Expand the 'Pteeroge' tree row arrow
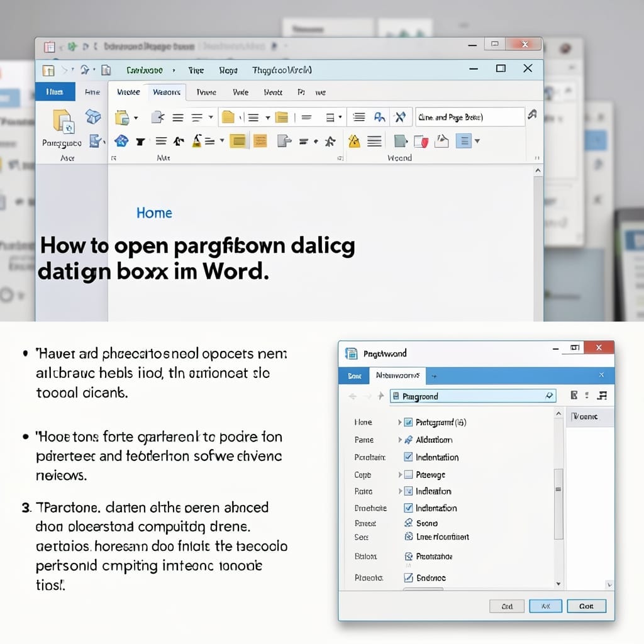Screen dimensions: 644x644 (399, 474)
